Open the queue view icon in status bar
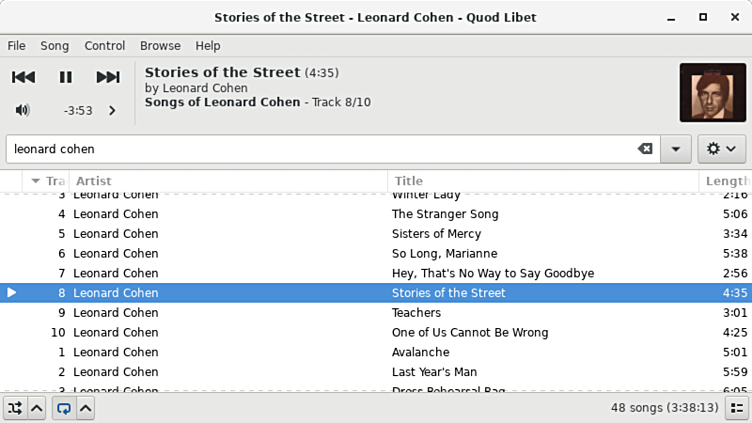752x423 pixels. tap(736, 408)
